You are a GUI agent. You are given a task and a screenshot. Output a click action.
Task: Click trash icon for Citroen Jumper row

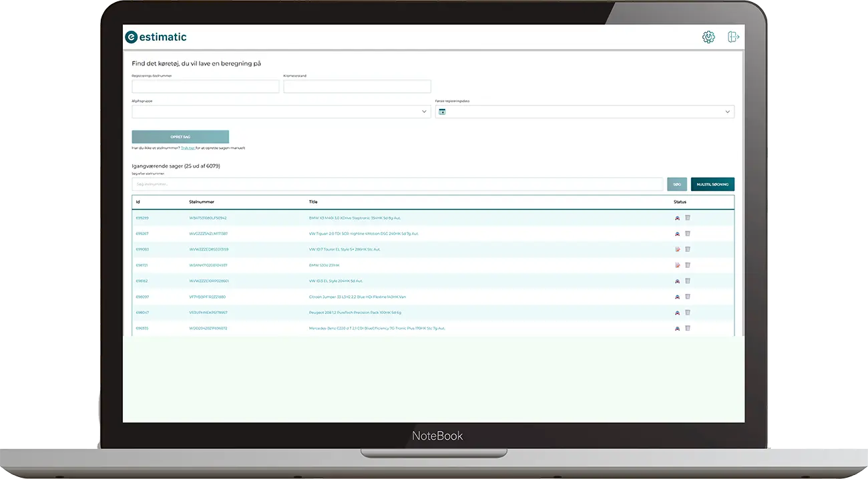(688, 297)
